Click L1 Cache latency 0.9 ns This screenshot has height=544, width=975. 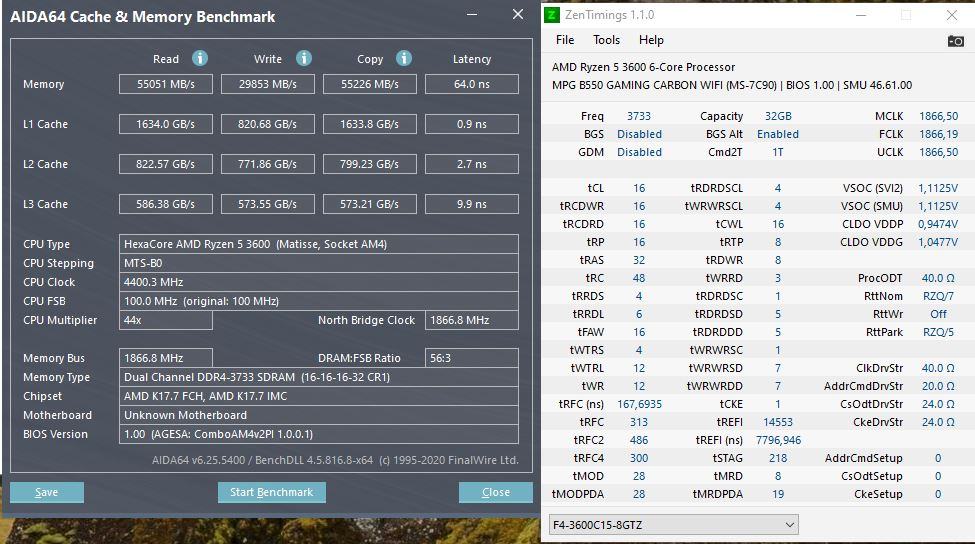(x=472, y=124)
